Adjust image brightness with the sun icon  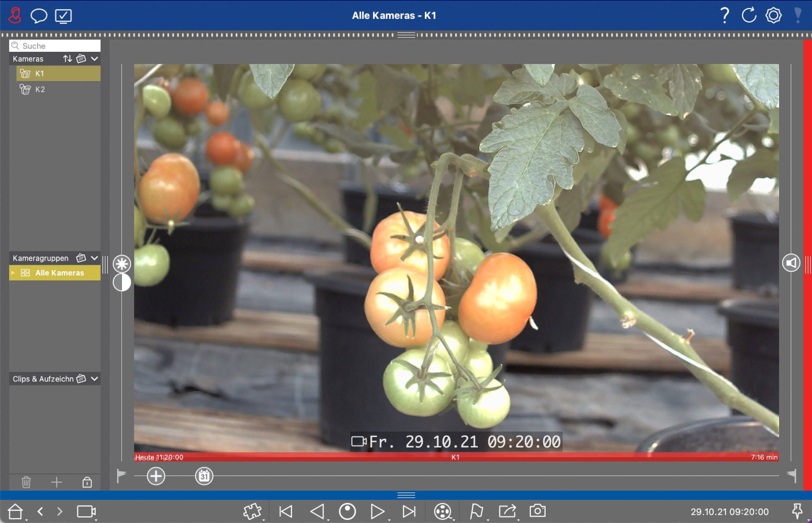[x=121, y=263]
